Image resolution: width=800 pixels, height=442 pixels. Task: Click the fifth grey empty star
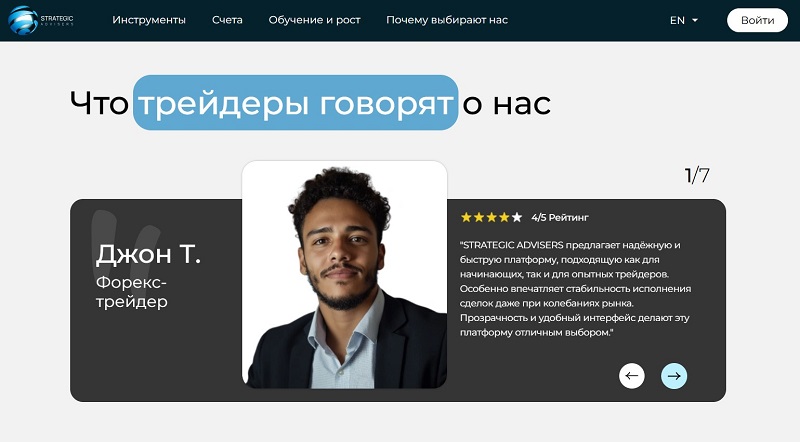[517, 217]
